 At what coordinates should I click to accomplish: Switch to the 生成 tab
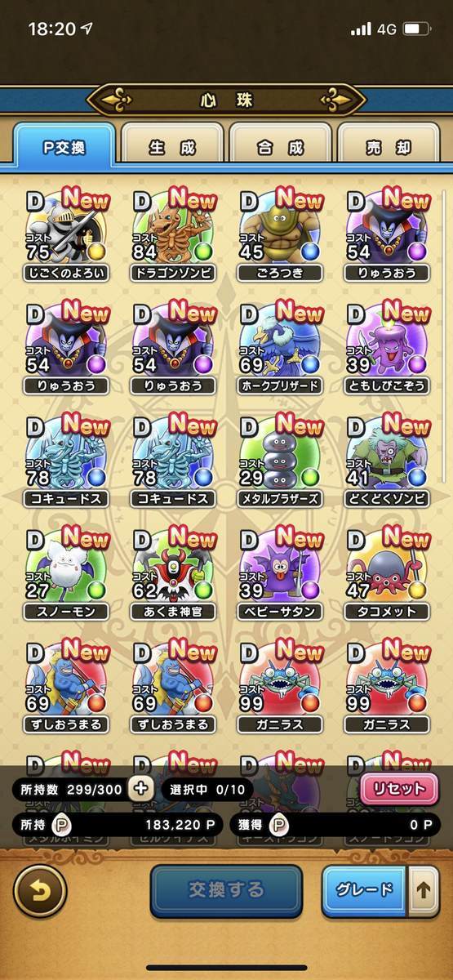point(172,148)
